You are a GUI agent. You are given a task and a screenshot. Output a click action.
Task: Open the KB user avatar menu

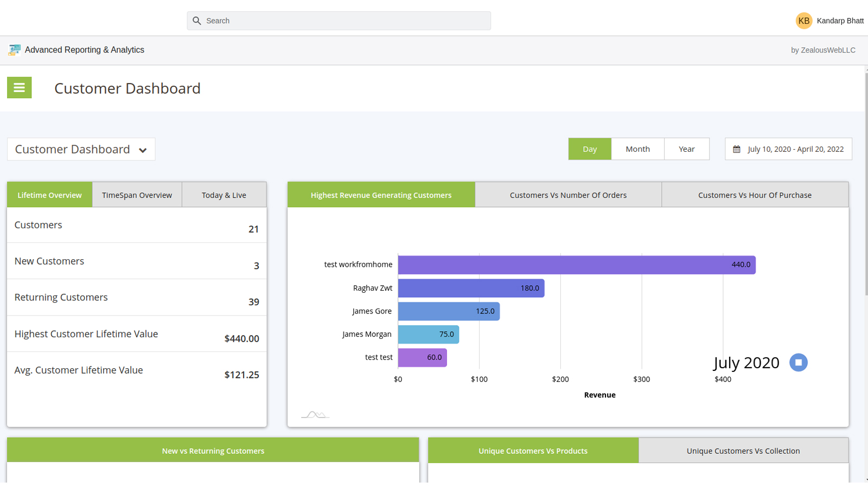pyautogui.click(x=805, y=21)
